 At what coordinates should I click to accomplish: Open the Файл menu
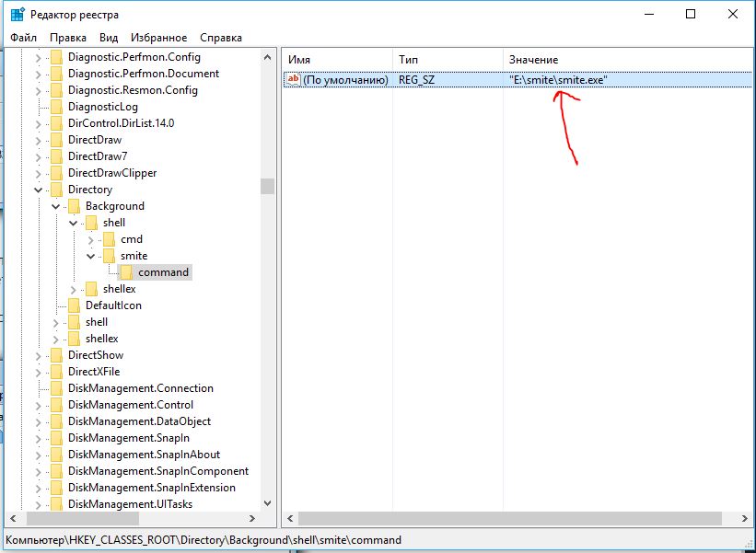click(23, 38)
